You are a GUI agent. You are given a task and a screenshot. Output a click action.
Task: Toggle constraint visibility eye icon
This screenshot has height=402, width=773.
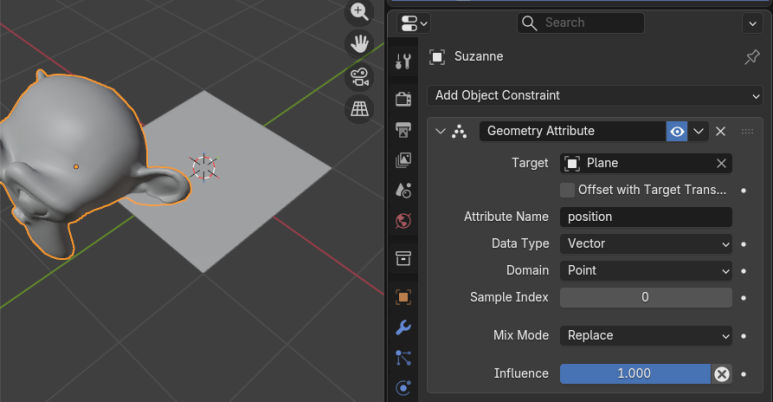point(677,131)
